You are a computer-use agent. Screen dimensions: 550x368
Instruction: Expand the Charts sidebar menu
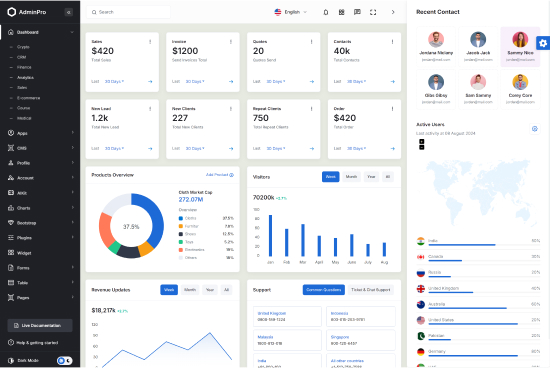(40, 208)
